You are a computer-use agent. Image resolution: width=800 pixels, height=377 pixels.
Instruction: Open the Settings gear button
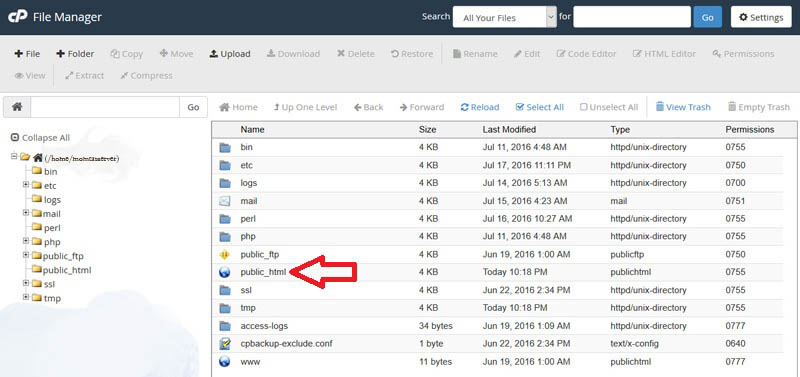[761, 17]
